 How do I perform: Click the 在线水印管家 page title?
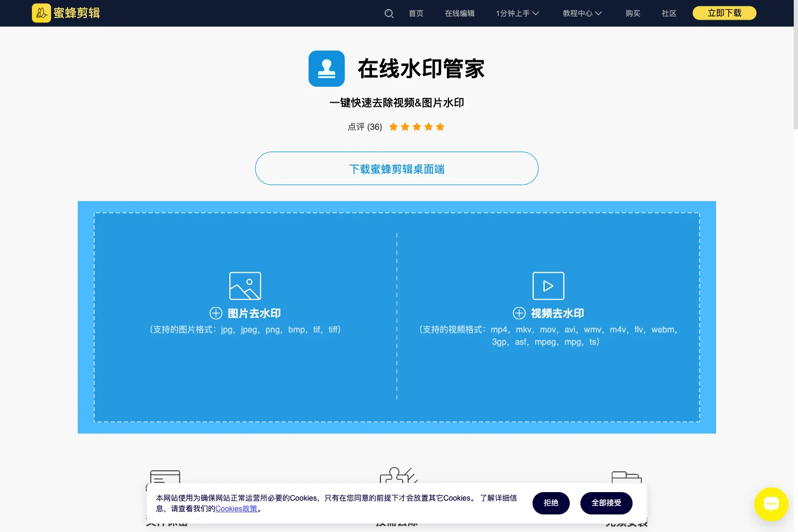[x=421, y=69]
